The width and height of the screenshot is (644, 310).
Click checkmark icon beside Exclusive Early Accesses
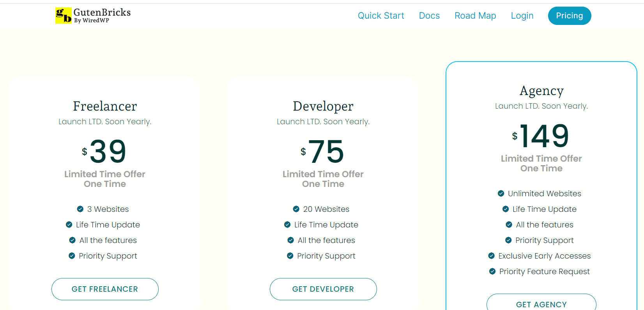pyautogui.click(x=492, y=256)
